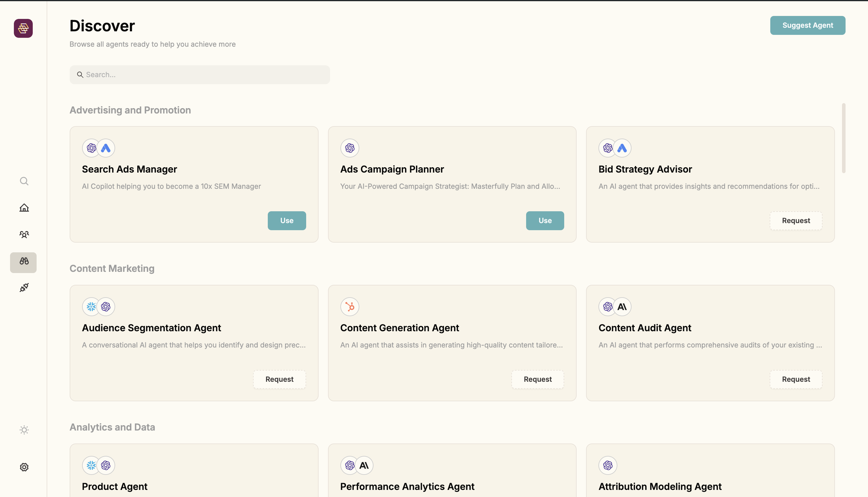This screenshot has width=868, height=497.
Task: Go to Home via sidebar house icon
Action: point(24,207)
